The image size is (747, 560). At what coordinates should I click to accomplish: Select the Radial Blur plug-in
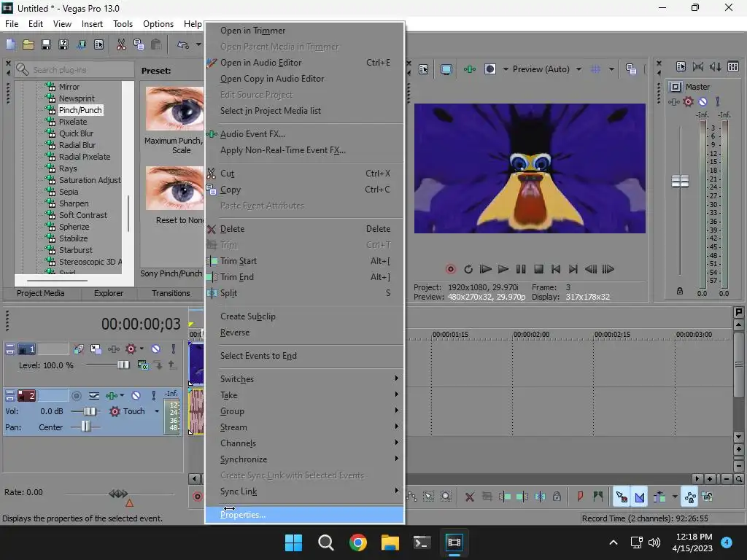click(x=77, y=145)
